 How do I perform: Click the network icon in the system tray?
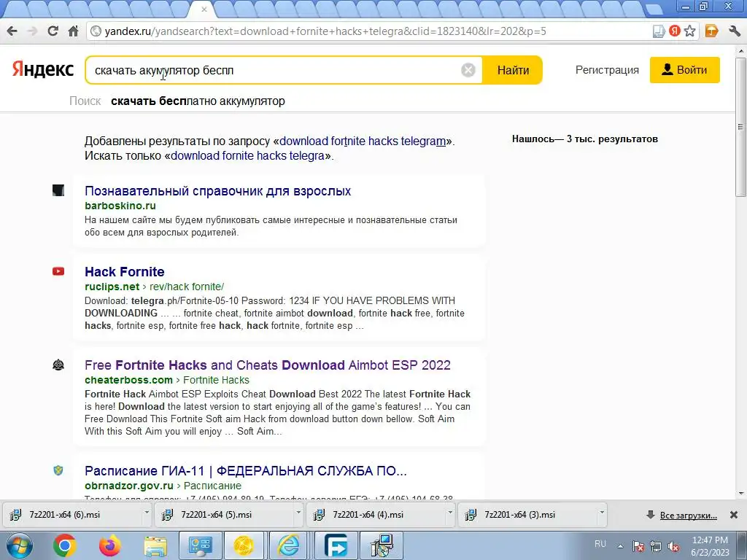656,546
